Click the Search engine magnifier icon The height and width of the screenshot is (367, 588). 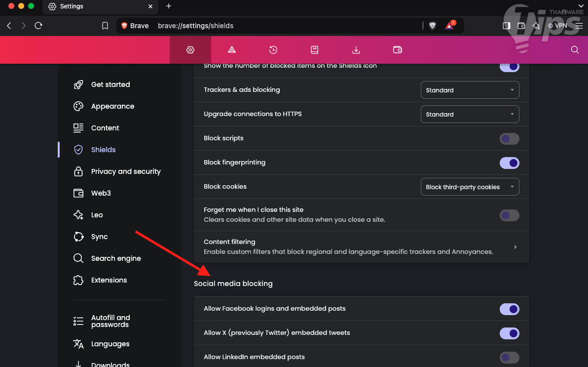point(78,258)
